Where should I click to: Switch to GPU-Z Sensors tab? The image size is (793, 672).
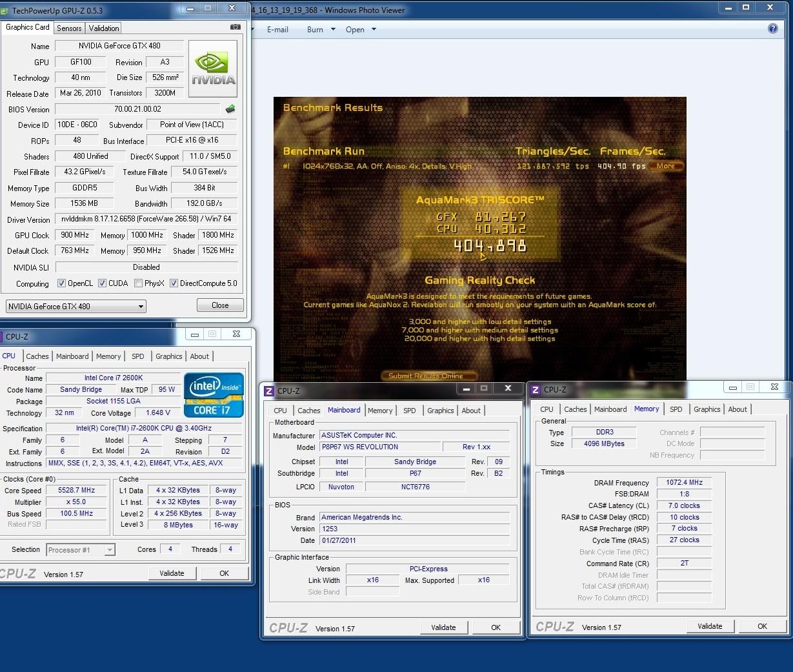(x=69, y=28)
